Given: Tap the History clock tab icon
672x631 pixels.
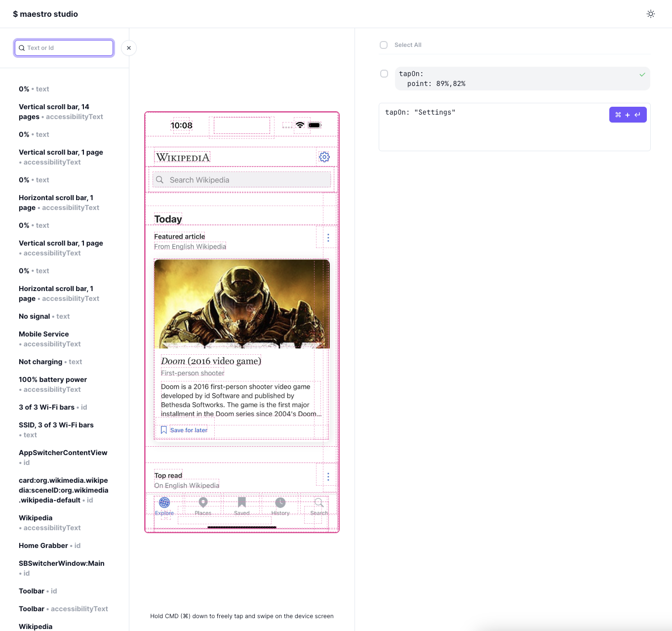Looking at the screenshot, I should pyautogui.click(x=280, y=503).
